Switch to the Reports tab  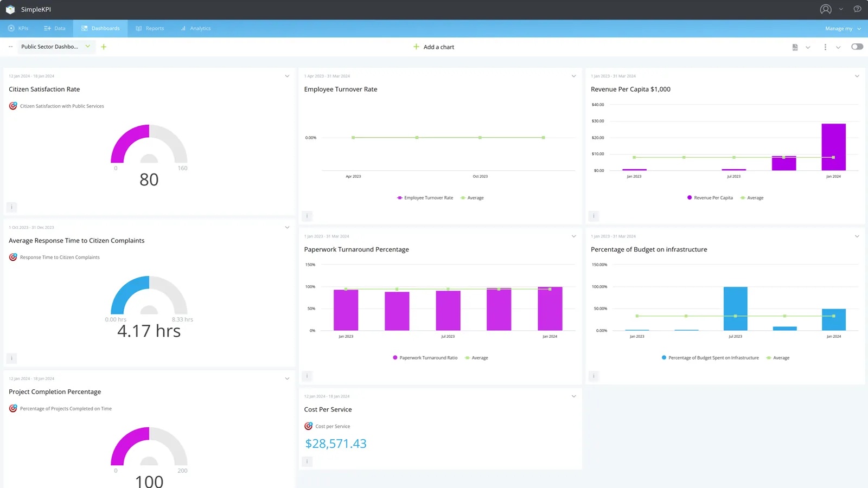coord(150,28)
